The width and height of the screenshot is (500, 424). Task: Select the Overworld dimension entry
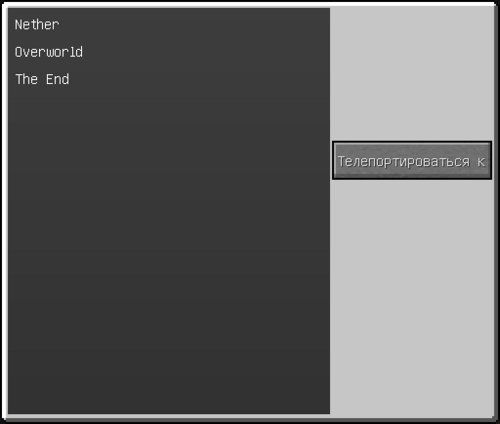pos(49,52)
